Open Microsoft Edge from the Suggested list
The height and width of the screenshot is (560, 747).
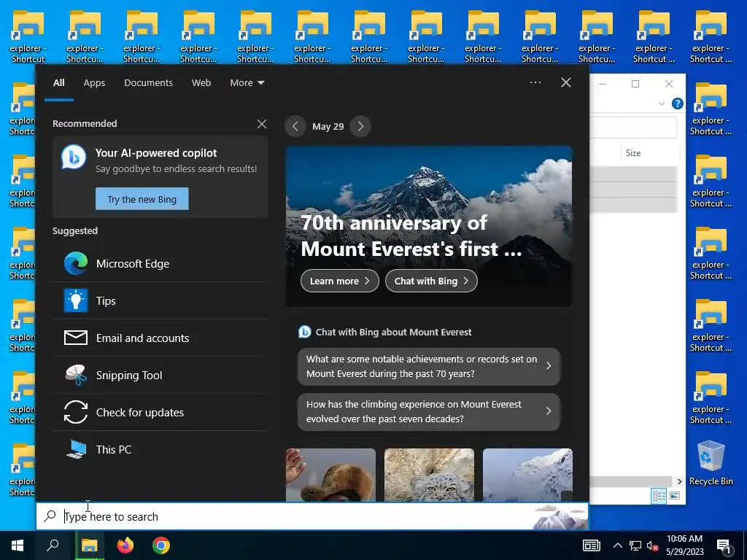pos(160,263)
